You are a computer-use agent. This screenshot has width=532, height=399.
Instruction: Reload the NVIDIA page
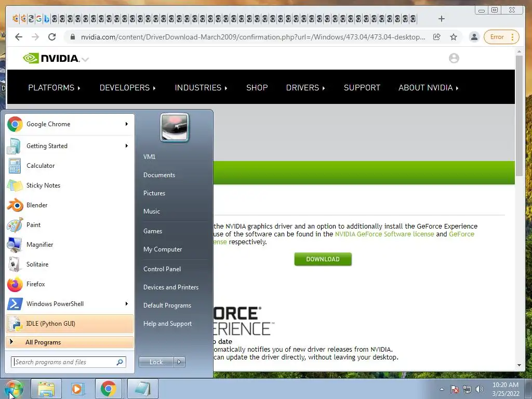coord(52,37)
